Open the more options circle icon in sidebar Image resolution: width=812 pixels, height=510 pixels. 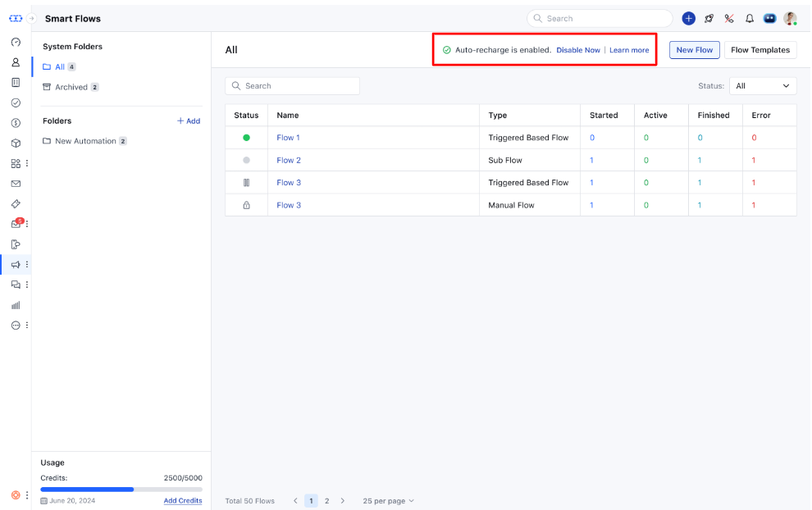pos(16,326)
